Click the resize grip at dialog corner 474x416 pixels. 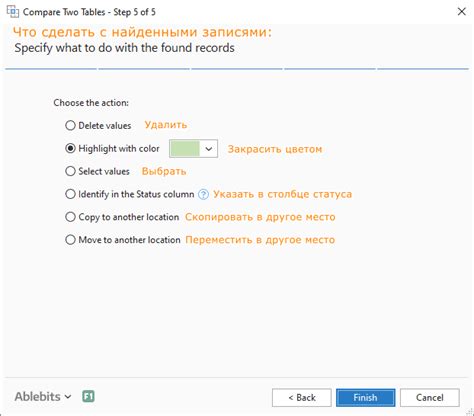(469, 412)
